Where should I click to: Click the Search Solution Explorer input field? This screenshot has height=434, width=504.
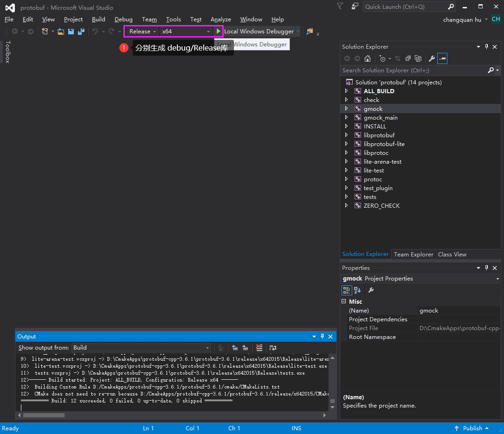click(x=414, y=70)
